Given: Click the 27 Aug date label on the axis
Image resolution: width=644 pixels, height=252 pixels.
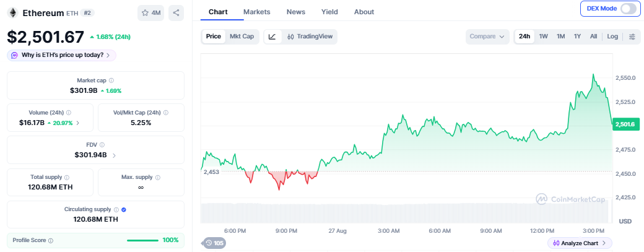Looking at the screenshot, I should (x=337, y=231).
